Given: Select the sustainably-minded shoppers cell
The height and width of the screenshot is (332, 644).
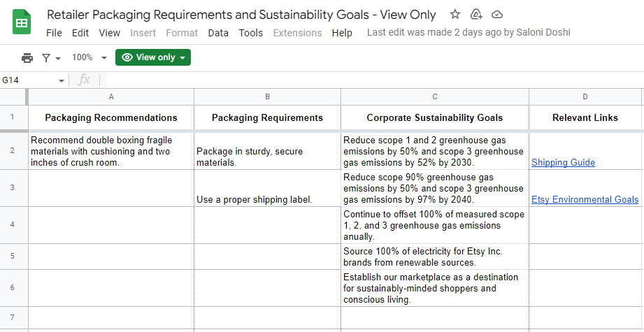Looking at the screenshot, I should (435, 288).
